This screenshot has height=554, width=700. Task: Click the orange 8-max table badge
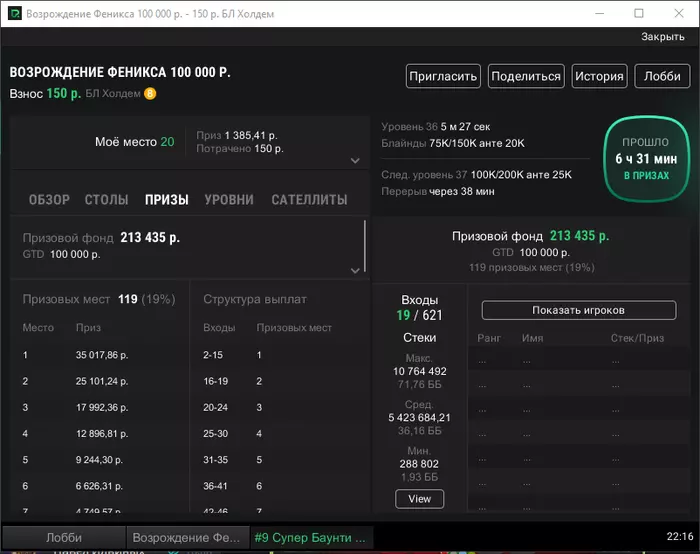pyautogui.click(x=150, y=94)
